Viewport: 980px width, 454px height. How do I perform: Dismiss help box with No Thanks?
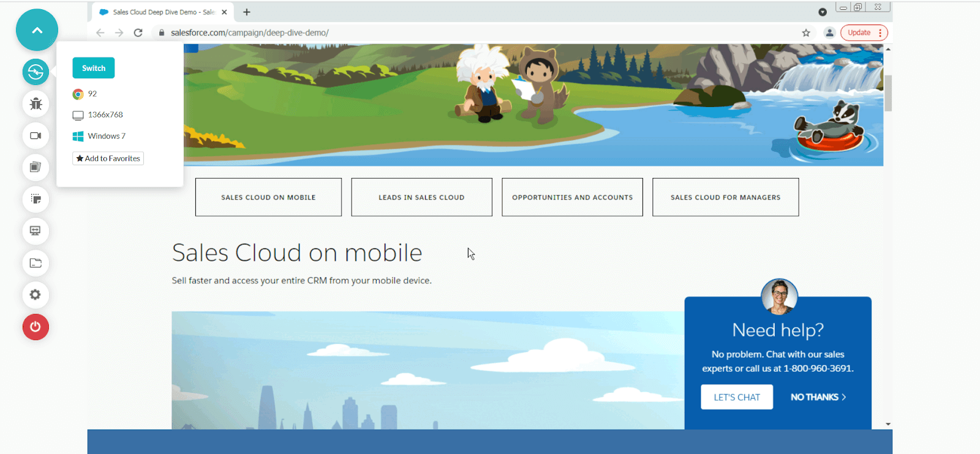(x=818, y=397)
